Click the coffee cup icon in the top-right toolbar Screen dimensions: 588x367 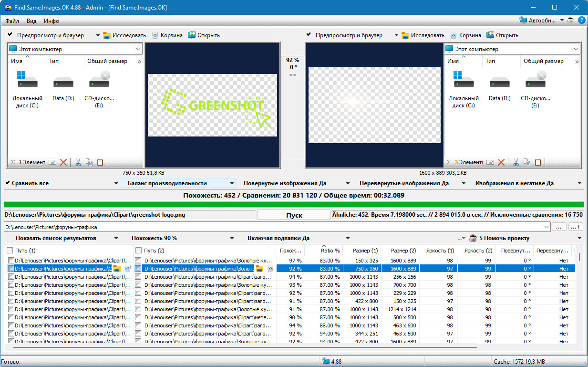(x=570, y=21)
